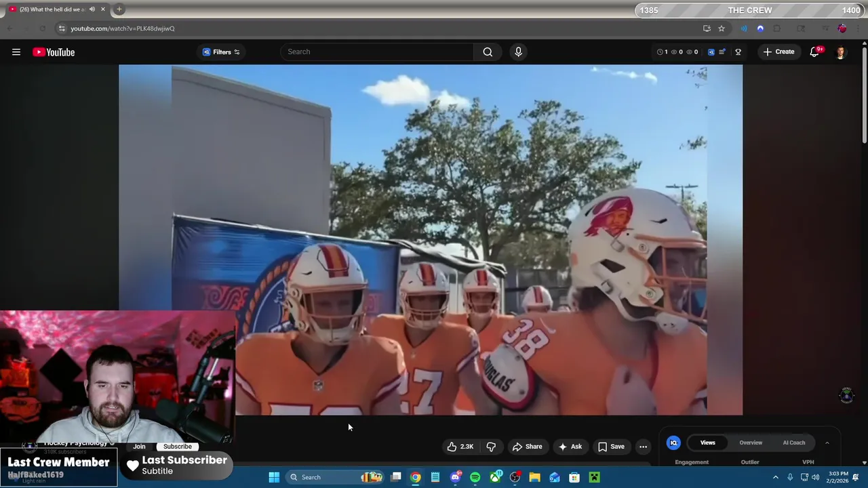Close the YouTube browser tab
The width and height of the screenshot is (868, 488).
coord(103,9)
